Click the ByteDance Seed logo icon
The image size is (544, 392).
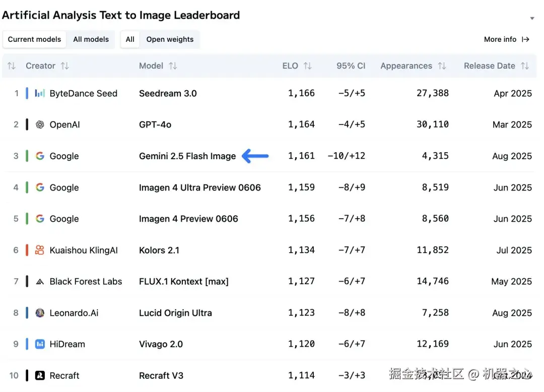click(x=40, y=93)
